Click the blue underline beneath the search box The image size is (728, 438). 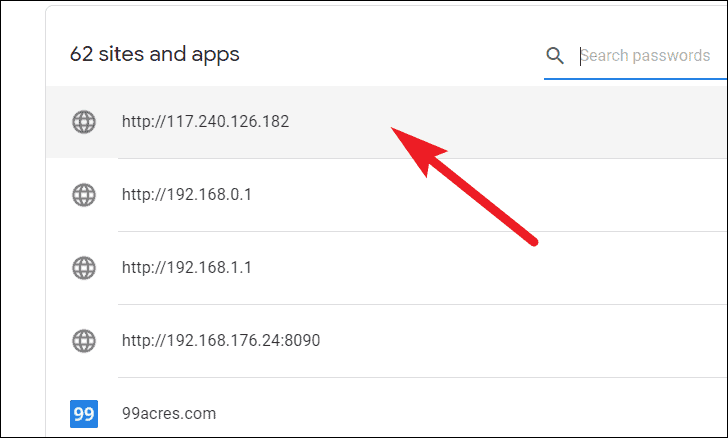[635, 78]
